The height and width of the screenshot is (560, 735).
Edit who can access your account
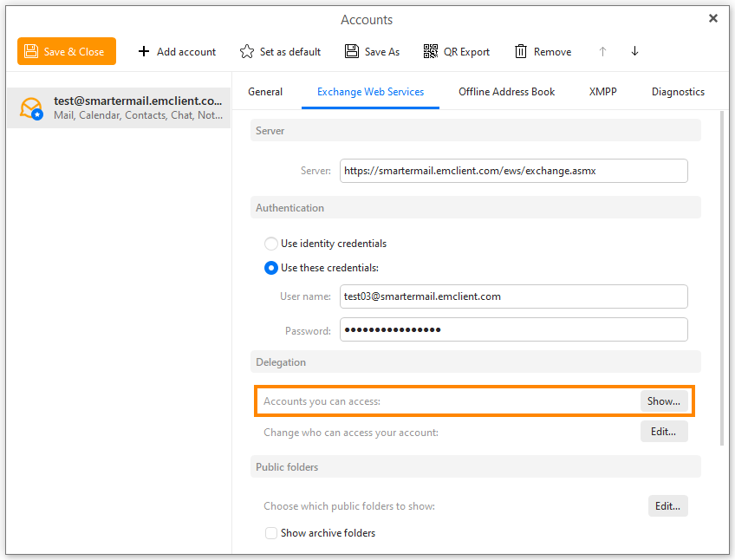click(664, 432)
